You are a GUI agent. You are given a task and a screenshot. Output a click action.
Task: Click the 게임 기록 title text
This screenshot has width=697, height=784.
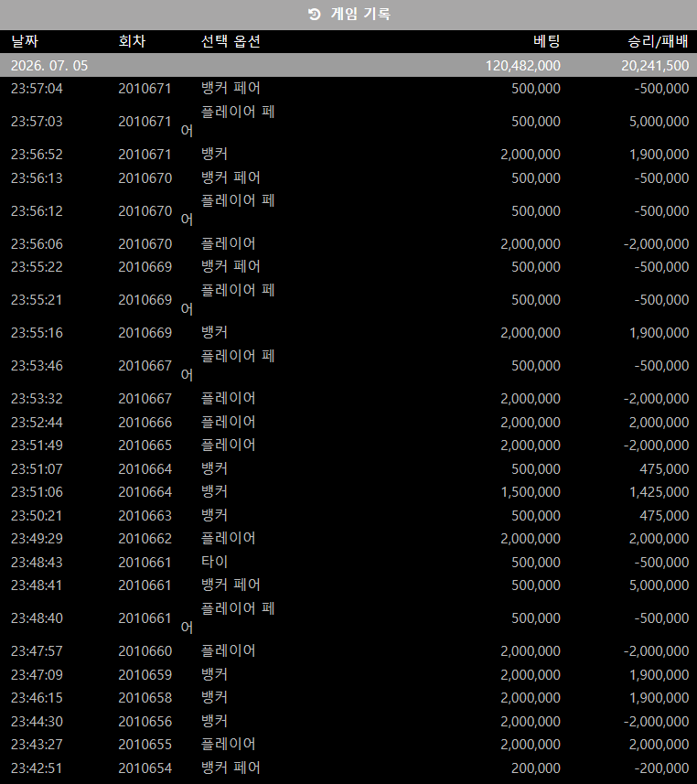pos(360,14)
